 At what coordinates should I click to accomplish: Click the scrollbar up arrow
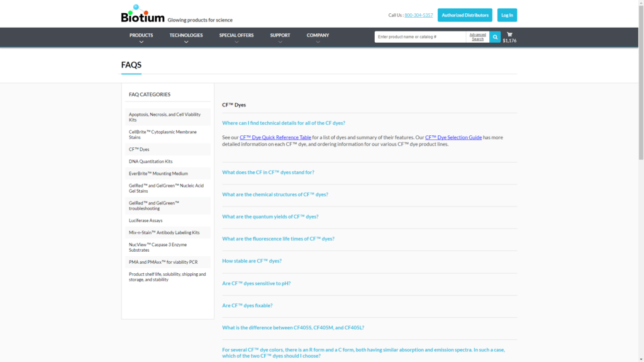(641, 2)
